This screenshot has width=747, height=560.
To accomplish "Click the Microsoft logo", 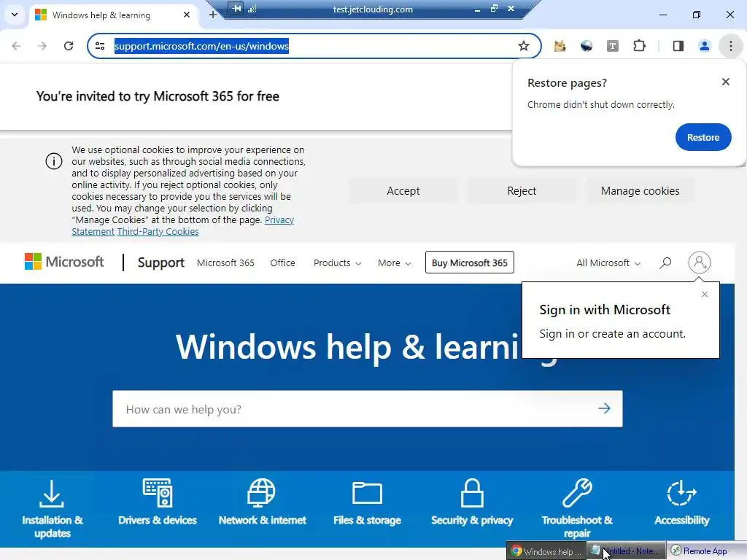I will tap(64, 262).
